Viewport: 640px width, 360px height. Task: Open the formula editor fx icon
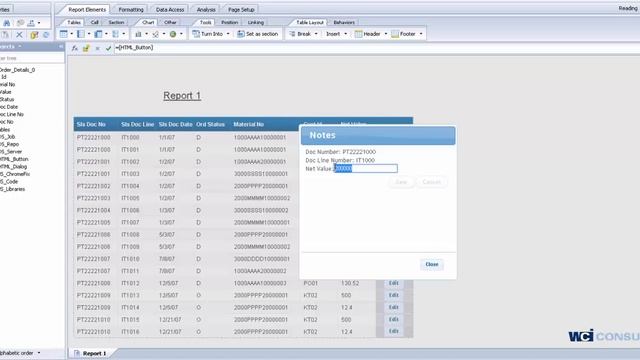tap(75, 48)
